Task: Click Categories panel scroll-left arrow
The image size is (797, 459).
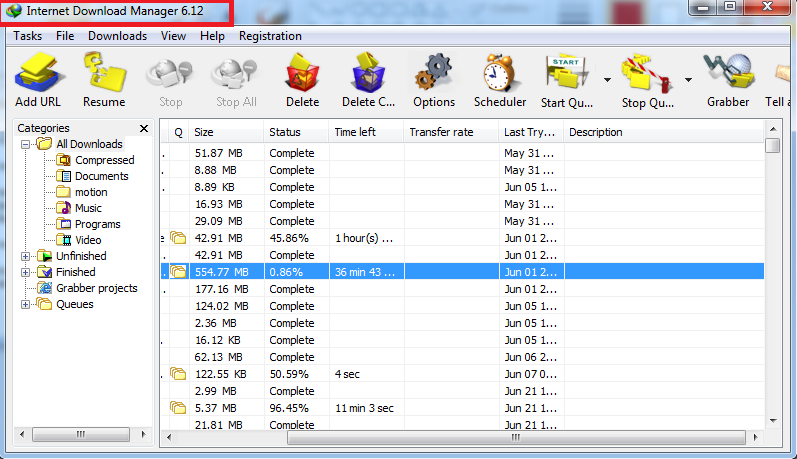Action: pyautogui.click(x=22, y=435)
